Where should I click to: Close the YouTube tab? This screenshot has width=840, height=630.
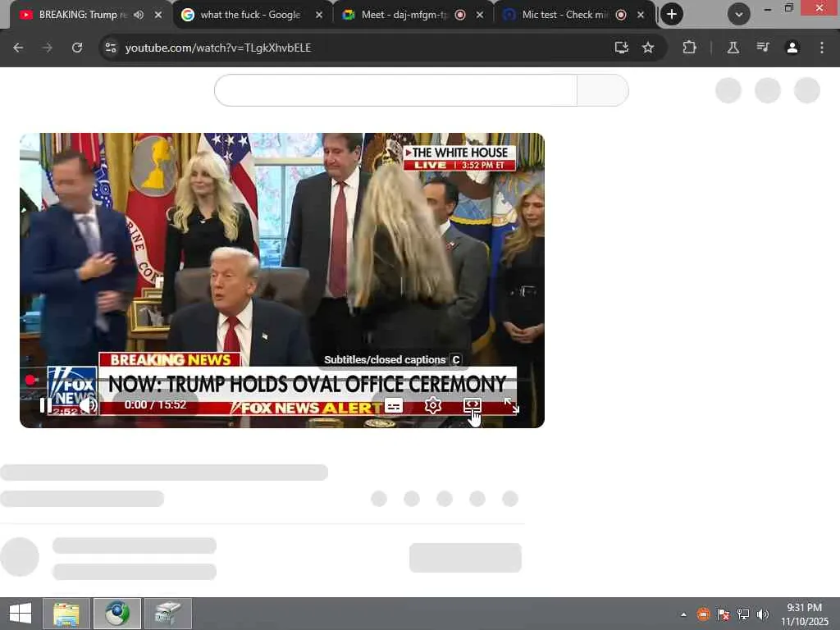pyautogui.click(x=158, y=15)
